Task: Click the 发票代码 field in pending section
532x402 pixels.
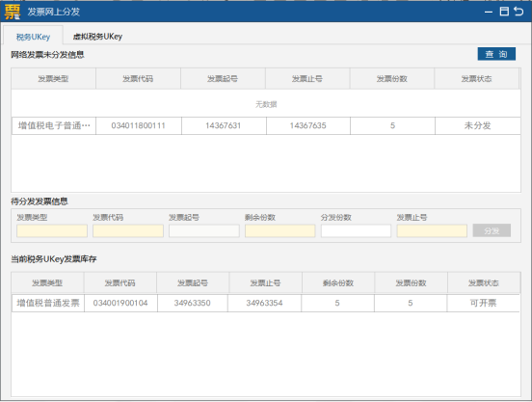Action: click(x=128, y=230)
